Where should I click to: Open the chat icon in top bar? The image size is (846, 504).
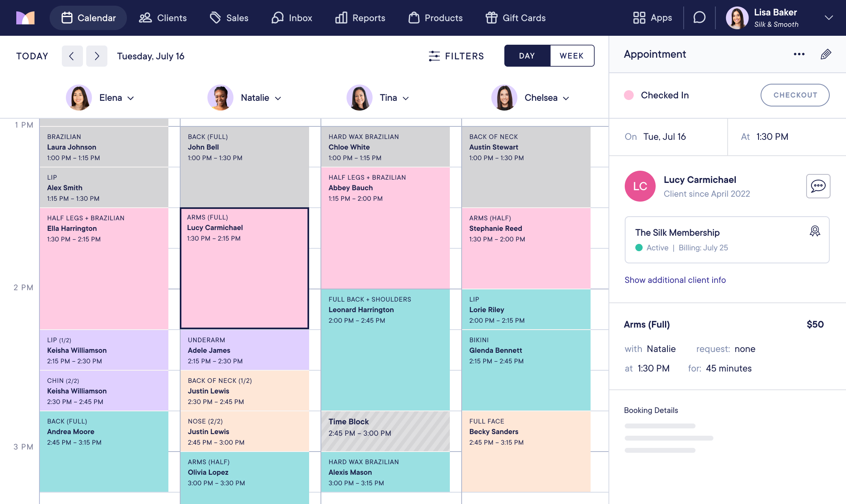tap(699, 18)
